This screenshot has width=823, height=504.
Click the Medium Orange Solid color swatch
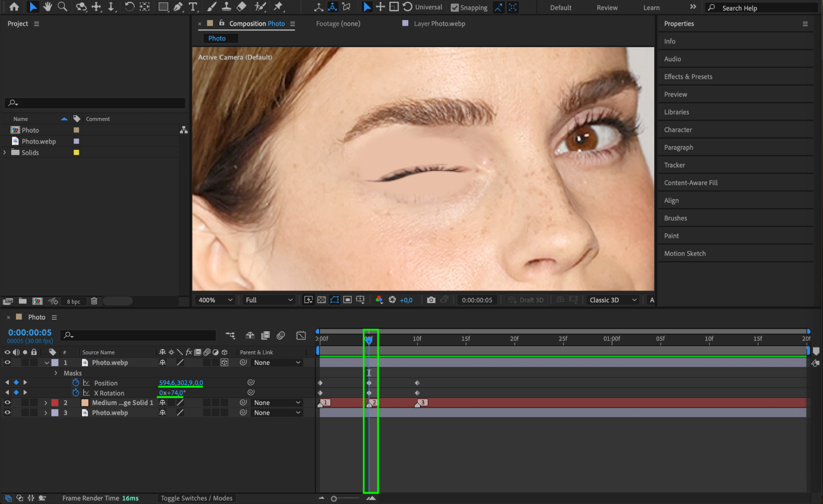click(85, 403)
